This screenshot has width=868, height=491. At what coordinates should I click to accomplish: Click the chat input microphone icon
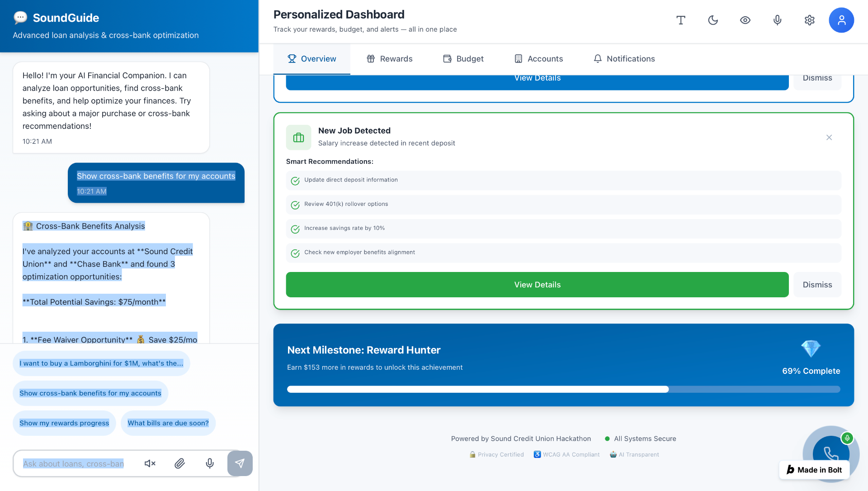click(210, 463)
